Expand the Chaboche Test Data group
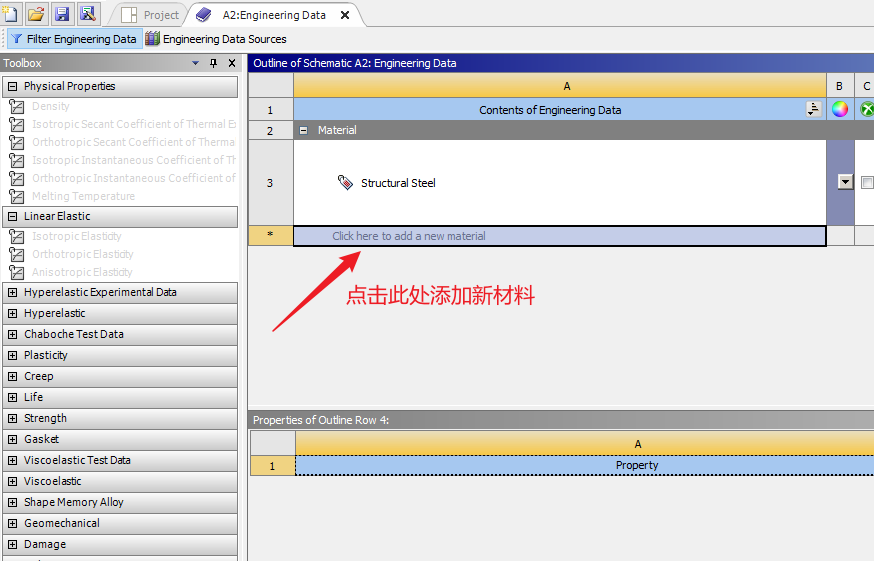The image size is (874, 561). click(12, 334)
